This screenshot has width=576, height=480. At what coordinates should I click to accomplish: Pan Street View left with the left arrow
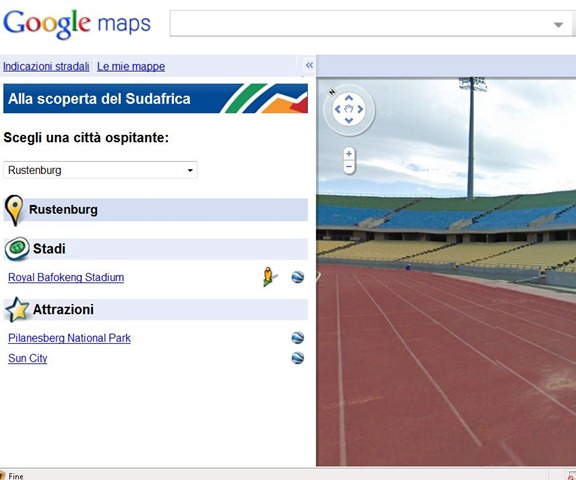337,109
